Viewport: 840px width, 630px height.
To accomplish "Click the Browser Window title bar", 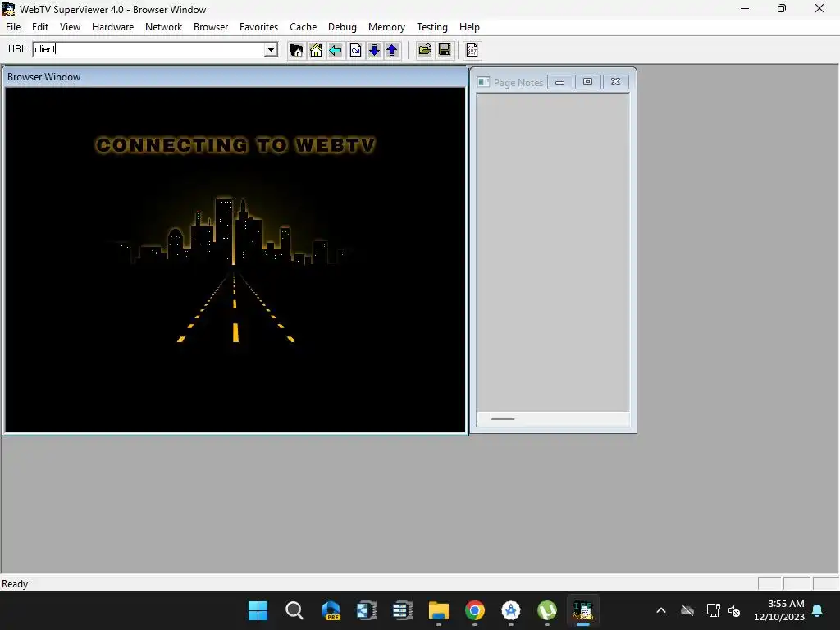I will (235, 77).
